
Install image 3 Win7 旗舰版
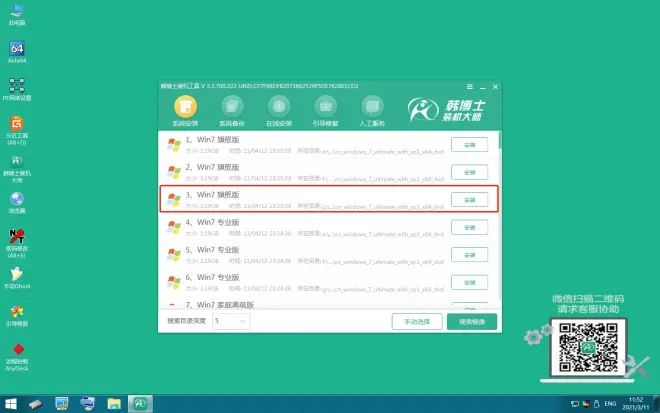click(469, 200)
